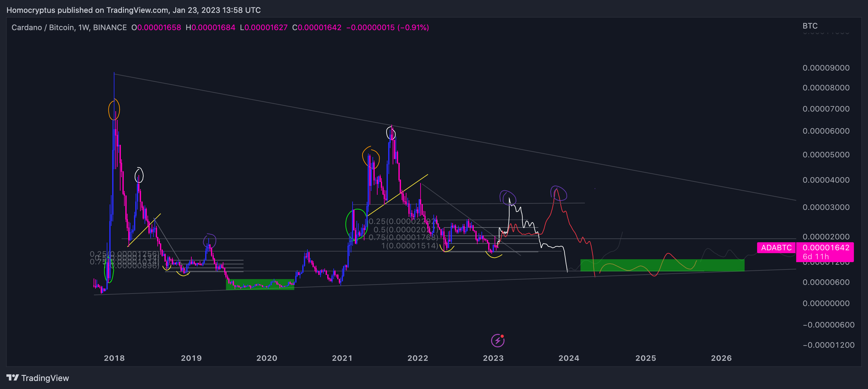Click the 0.00003000 price axis label
This screenshot has height=389, width=868.
pyautogui.click(x=826, y=207)
